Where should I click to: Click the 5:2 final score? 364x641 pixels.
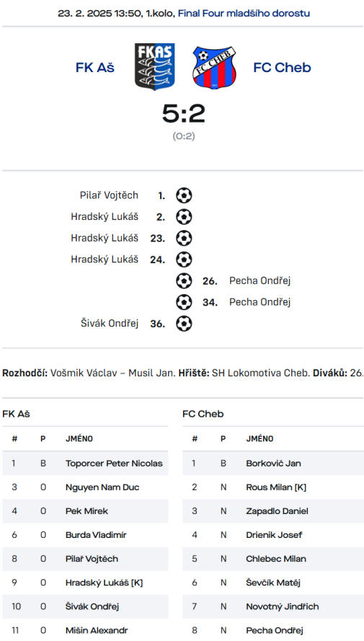pyautogui.click(x=183, y=114)
